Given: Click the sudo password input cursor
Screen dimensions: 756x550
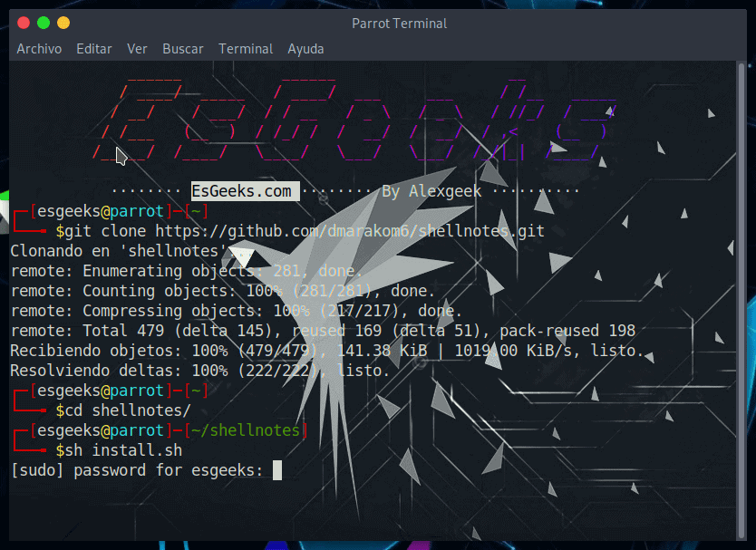Looking at the screenshot, I should (x=277, y=470).
